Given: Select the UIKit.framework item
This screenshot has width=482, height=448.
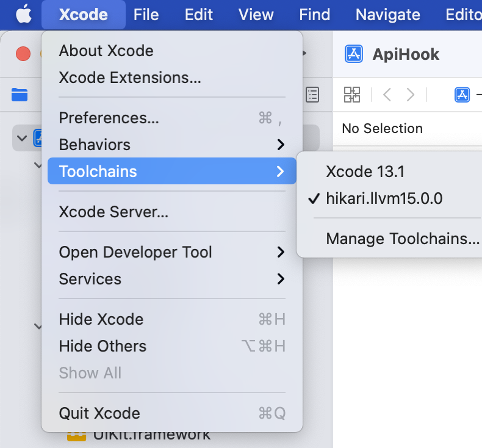Looking at the screenshot, I should click(153, 436).
